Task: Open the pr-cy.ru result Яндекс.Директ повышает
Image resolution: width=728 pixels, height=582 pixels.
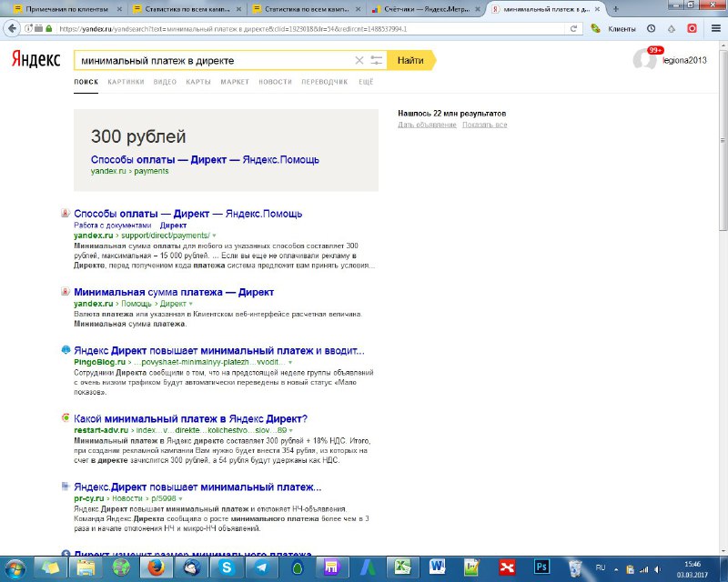Action: coord(197,487)
